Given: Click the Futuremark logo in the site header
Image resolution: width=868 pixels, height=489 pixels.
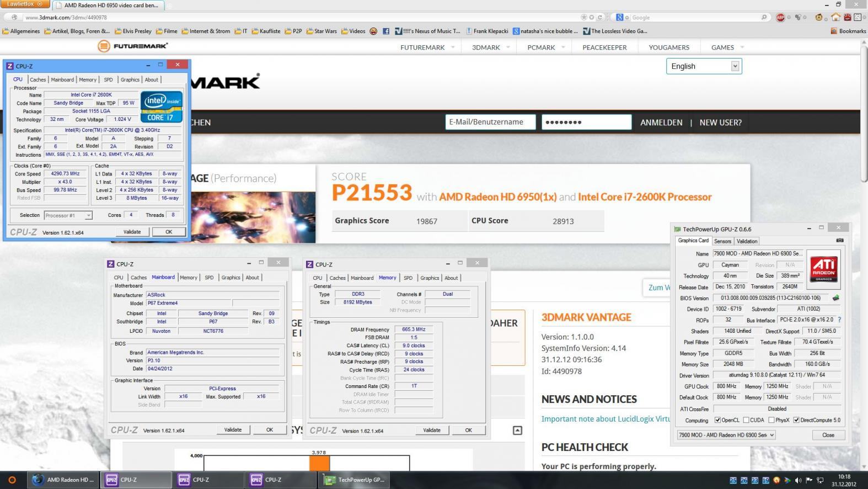Looking at the screenshot, I should pyautogui.click(x=132, y=46).
